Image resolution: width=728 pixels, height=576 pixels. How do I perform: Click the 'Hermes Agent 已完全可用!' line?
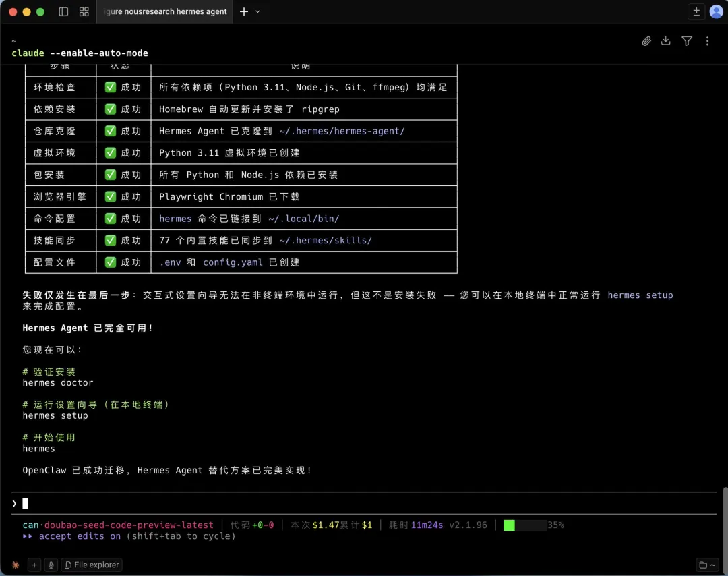88,328
